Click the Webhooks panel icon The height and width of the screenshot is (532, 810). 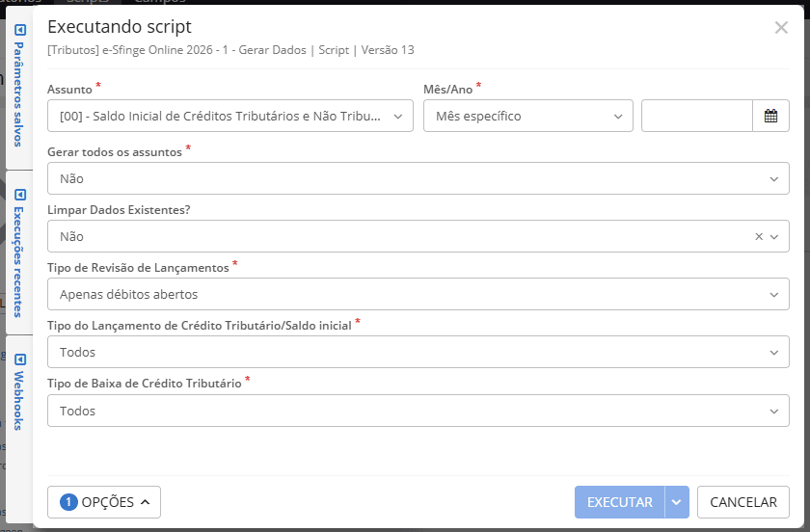point(20,359)
